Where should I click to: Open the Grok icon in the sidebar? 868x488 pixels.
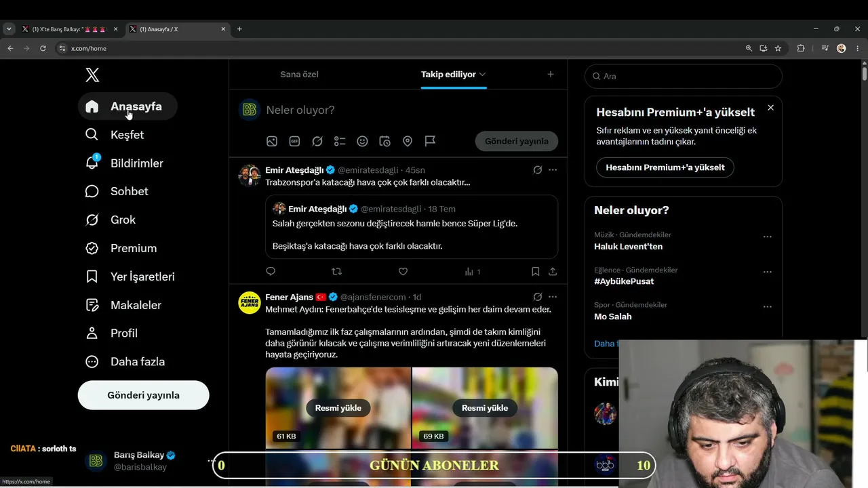pos(92,220)
